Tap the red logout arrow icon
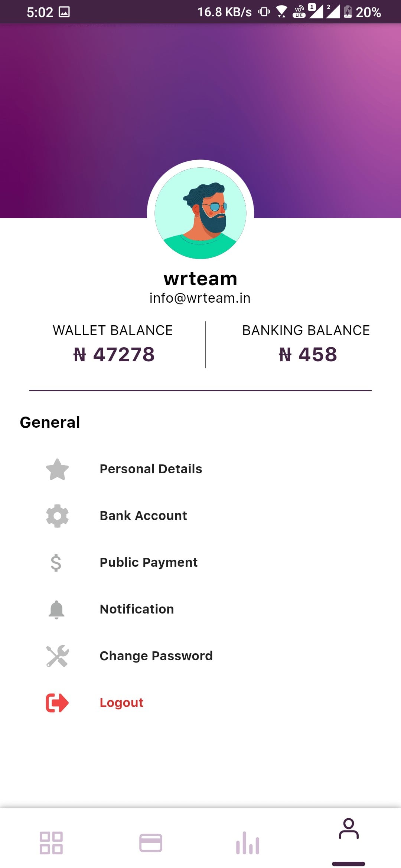This screenshot has width=401, height=868. [57, 703]
